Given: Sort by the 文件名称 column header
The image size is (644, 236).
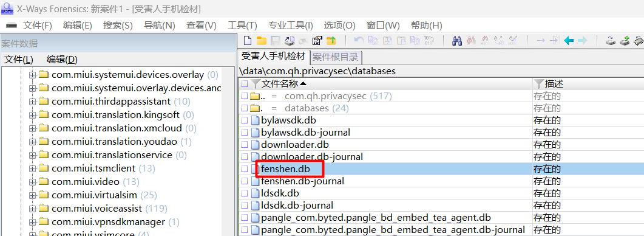Looking at the screenshot, I should (x=279, y=84).
